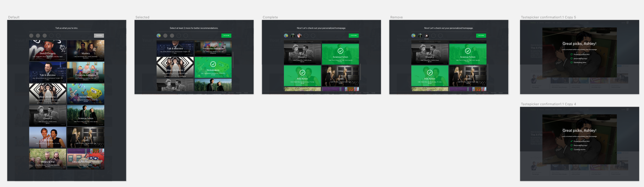Select Teen tile in Default artboard

pyautogui.click(x=86, y=137)
